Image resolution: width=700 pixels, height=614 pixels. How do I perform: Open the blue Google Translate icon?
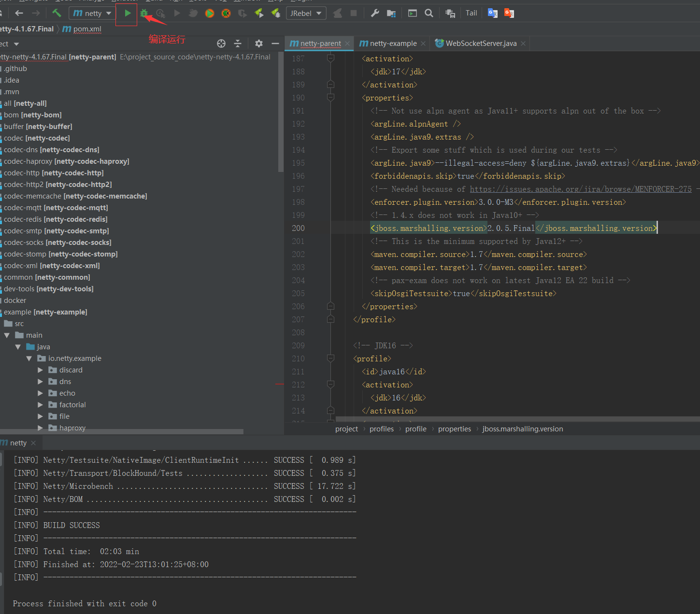pos(493,13)
